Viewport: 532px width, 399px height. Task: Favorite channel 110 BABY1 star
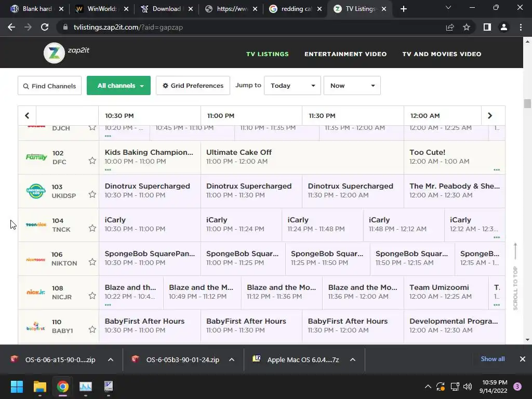92,329
